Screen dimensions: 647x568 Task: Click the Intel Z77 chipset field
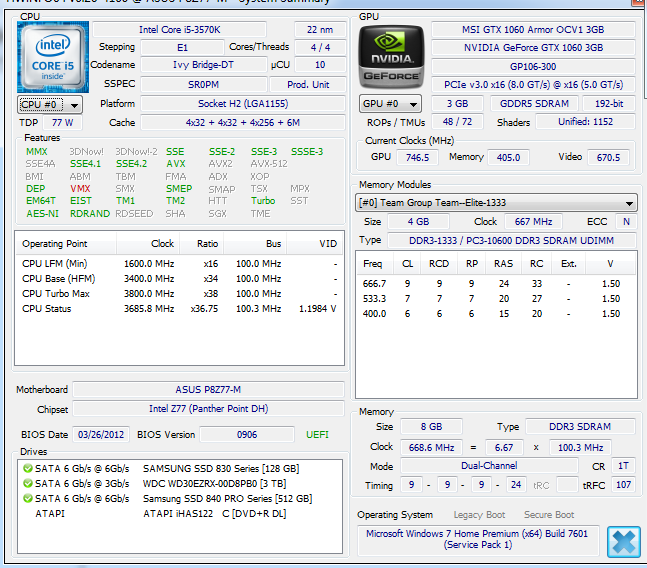click(x=208, y=409)
